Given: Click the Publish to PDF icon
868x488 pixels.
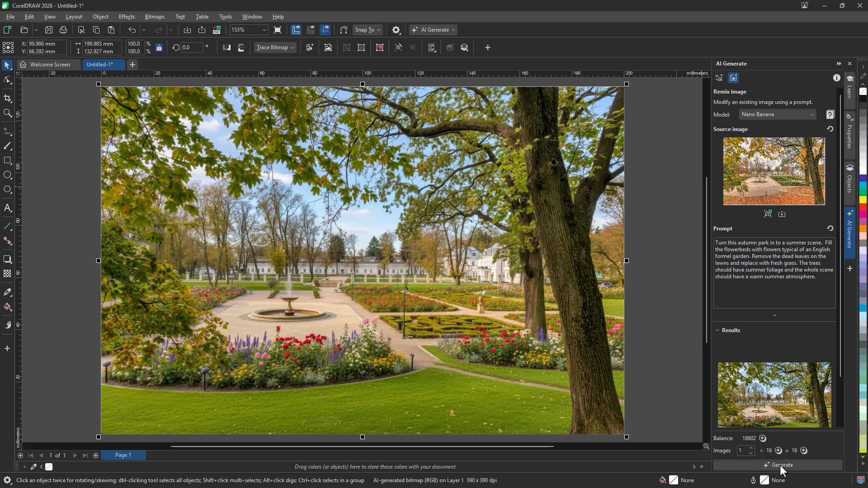Looking at the screenshot, I should (x=217, y=30).
